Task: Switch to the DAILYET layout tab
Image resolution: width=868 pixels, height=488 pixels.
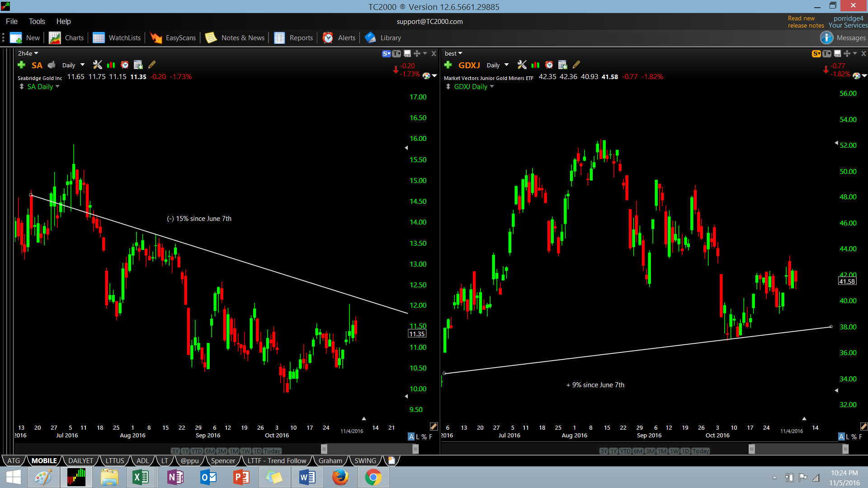Action: pos(80,460)
